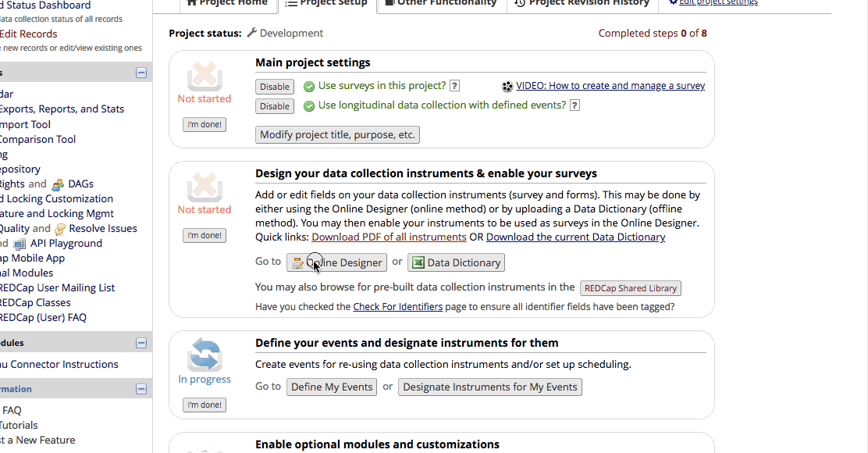This screenshot has width=868, height=453.
Task: Open REDCap User Mailing List
Action: pyautogui.click(x=58, y=288)
